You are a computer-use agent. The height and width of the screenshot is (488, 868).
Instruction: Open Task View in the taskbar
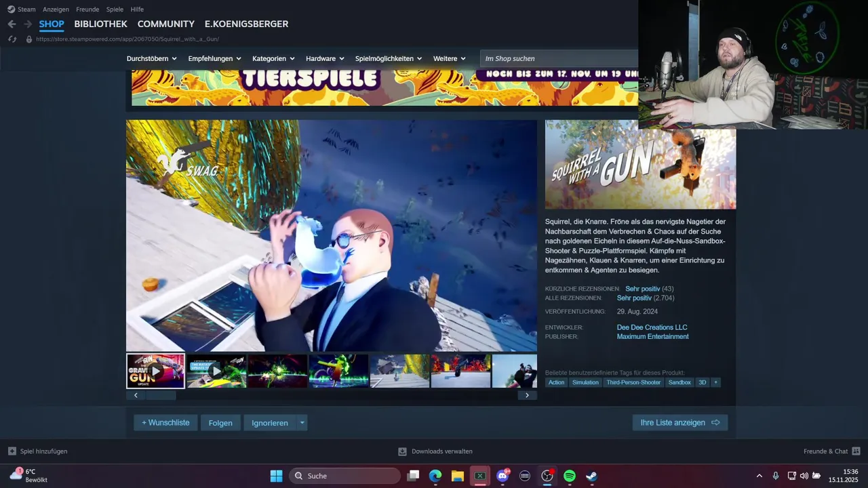413,476
